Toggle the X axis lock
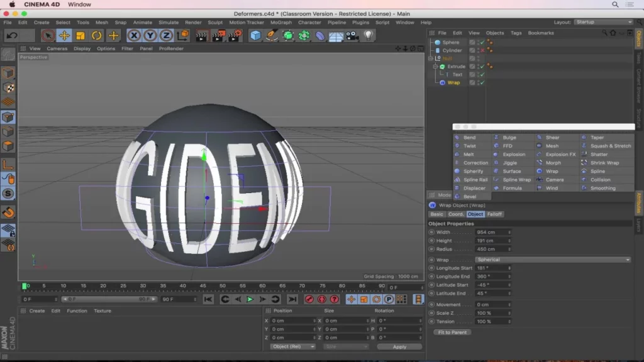 pos(134,36)
